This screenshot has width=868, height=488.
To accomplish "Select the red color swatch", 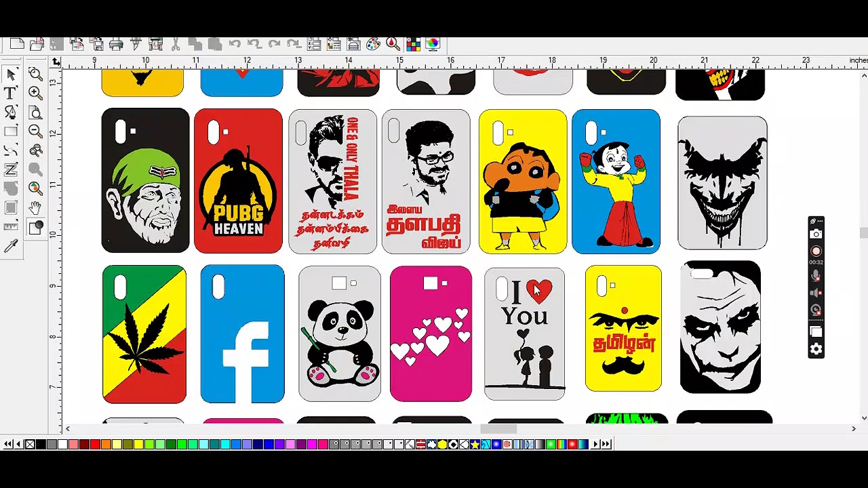I will [95, 444].
